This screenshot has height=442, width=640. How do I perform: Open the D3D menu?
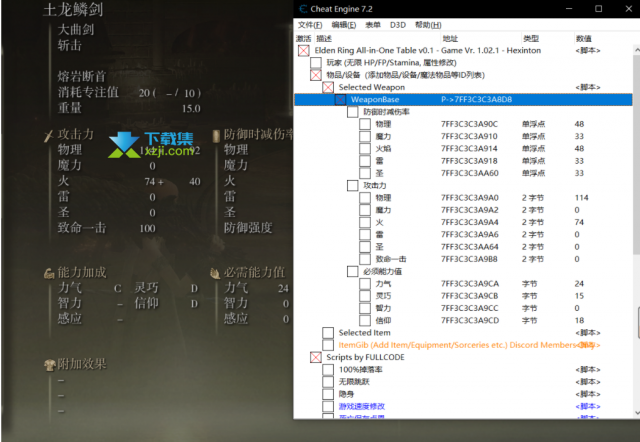point(398,25)
